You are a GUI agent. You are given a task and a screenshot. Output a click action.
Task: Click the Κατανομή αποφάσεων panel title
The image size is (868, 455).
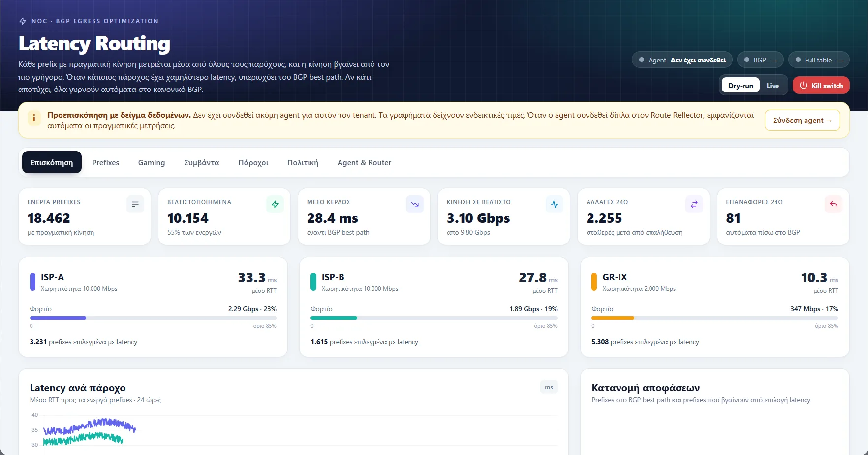646,388
